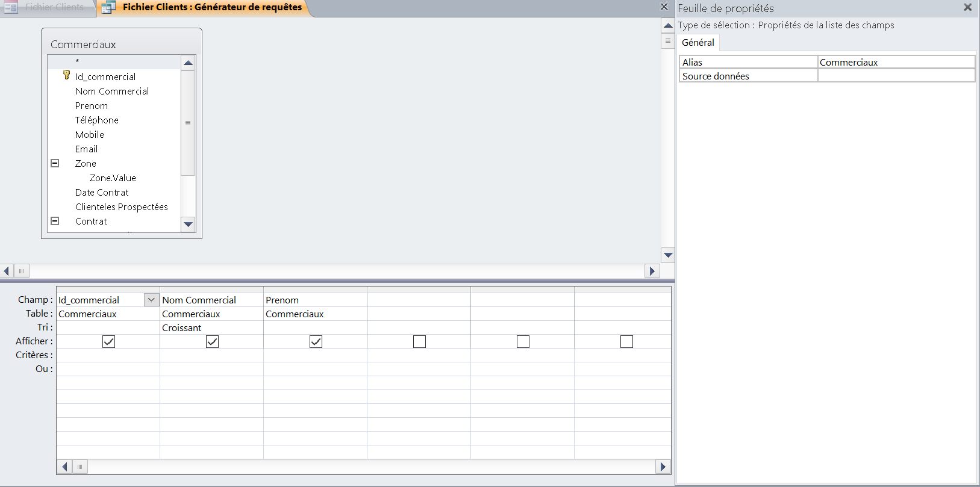This screenshot has height=487, width=980.
Task: Click the Critères cell under Prenom
Action: (x=315, y=355)
